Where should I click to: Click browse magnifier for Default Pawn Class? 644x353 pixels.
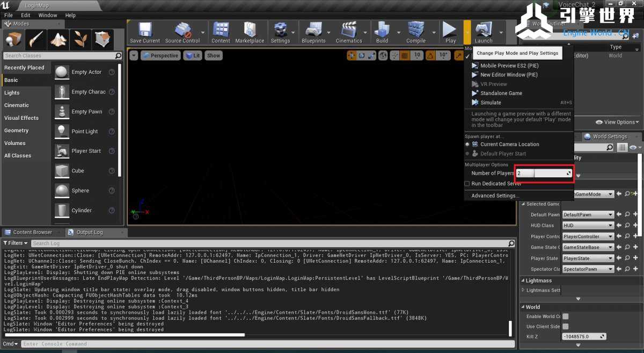pyautogui.click(x=627, y=214)
